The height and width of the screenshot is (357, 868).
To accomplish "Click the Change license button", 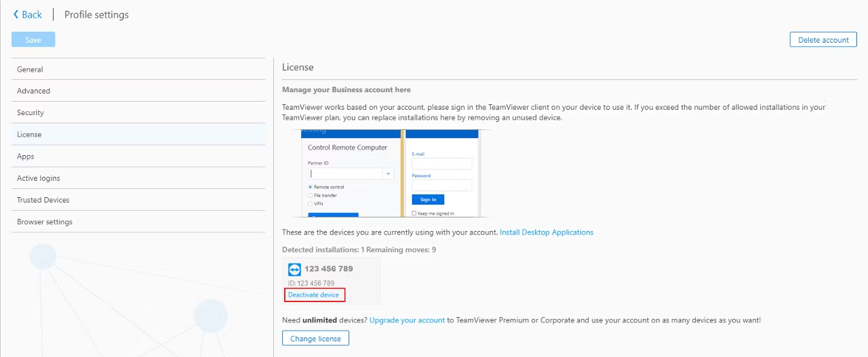I will [315, 338].
